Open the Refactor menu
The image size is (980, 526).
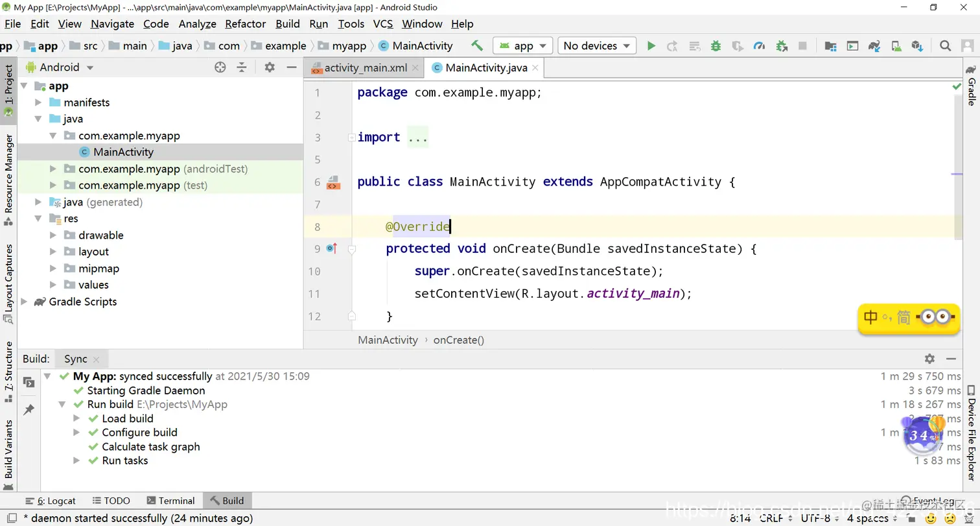point(246,24)
